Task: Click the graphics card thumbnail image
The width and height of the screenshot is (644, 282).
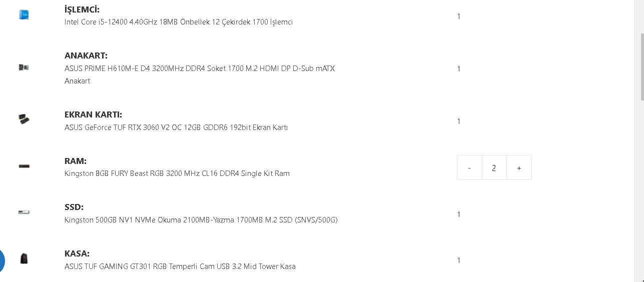Action: pyautogui.click(x=24, y=119)
